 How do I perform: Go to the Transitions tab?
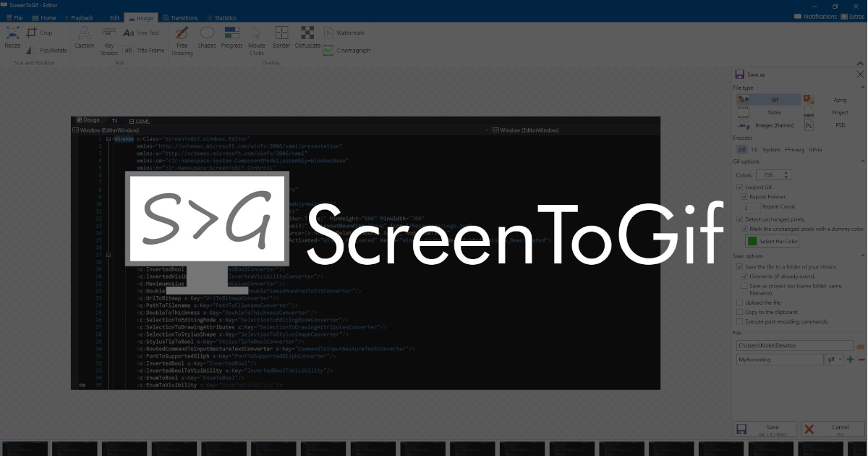180,17
